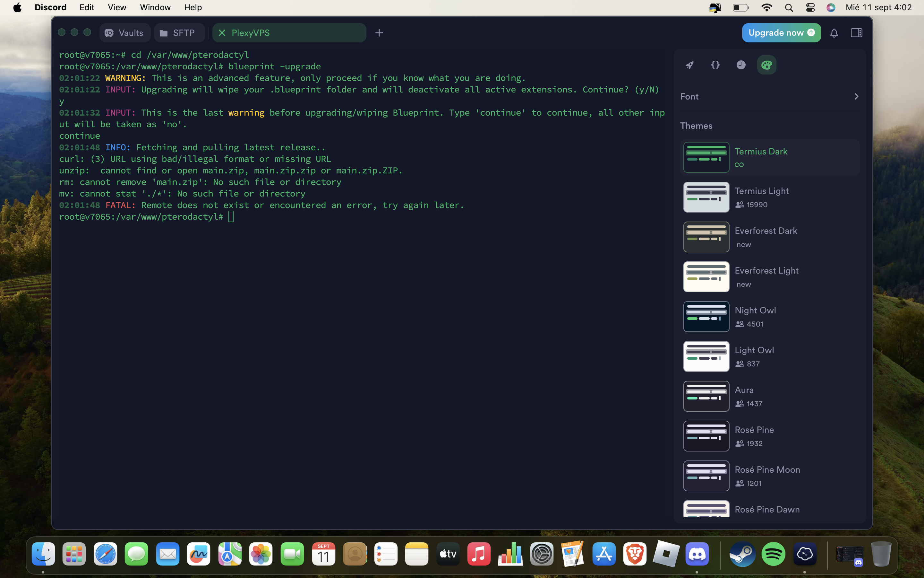Open FaceTime from the Dock
The width and height of the screenshot is (924, 578).
(292, 554)
